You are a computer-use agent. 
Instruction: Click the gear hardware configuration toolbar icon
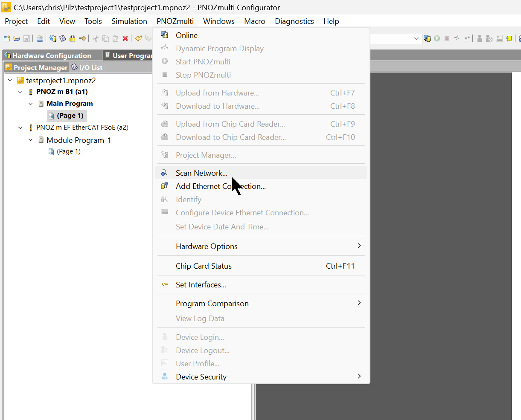(53, 38)
